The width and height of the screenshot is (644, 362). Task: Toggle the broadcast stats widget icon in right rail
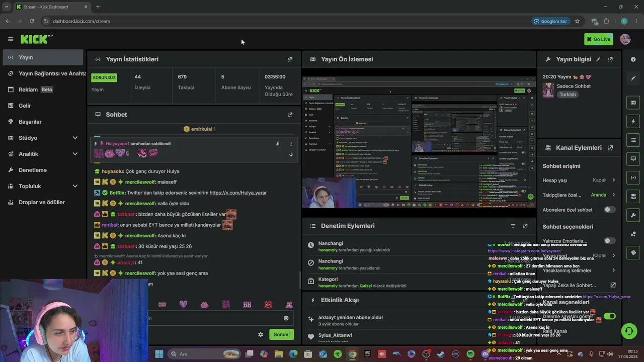click(x=633, y=177)
